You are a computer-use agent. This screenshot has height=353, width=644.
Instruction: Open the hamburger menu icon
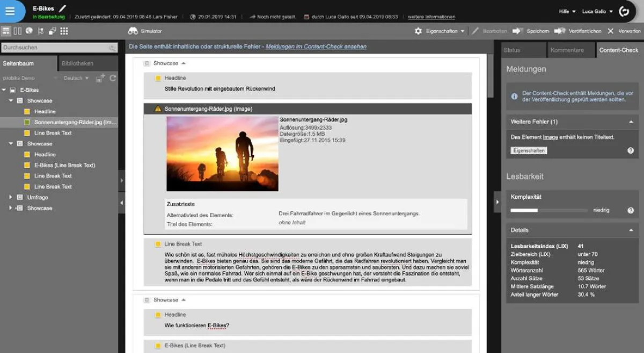point(10,11)
